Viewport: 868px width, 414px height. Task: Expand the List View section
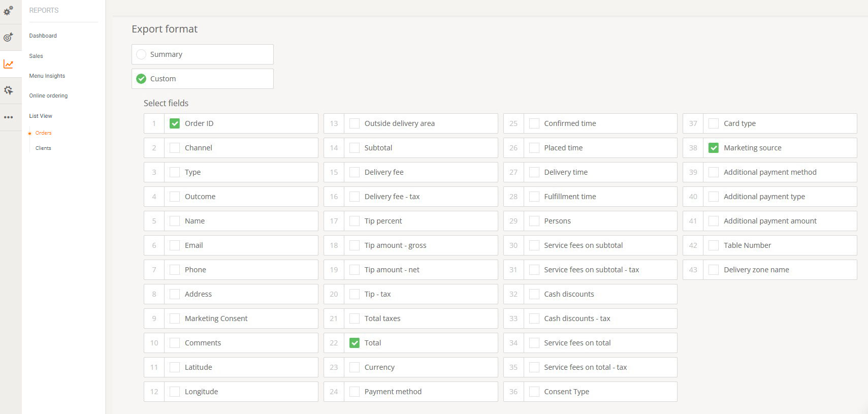coord(41,116)
